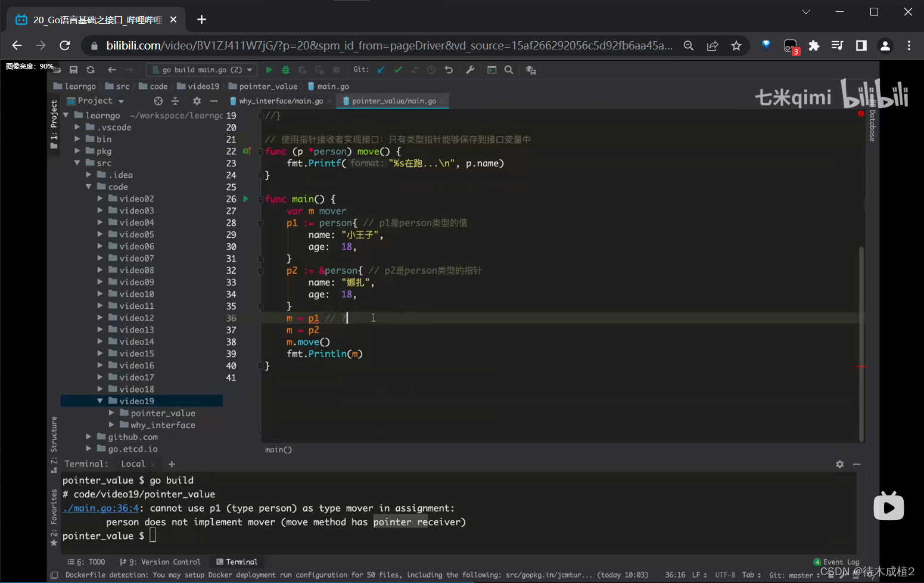
Task: Click the UTF-8 encoding status widget
Action: (725, 575)
